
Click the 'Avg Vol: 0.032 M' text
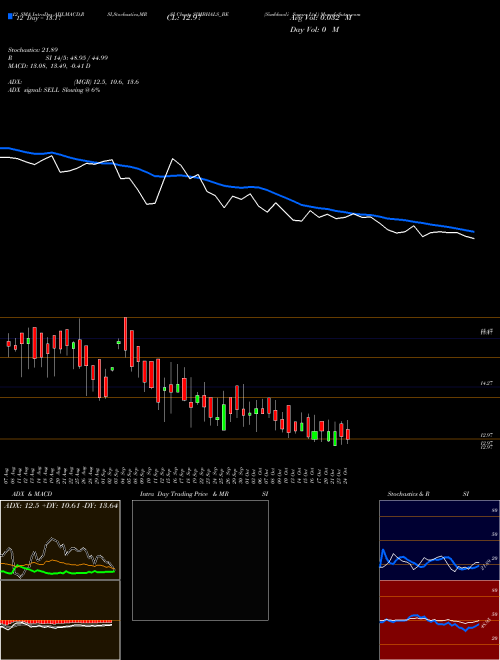tap(320, 18)
